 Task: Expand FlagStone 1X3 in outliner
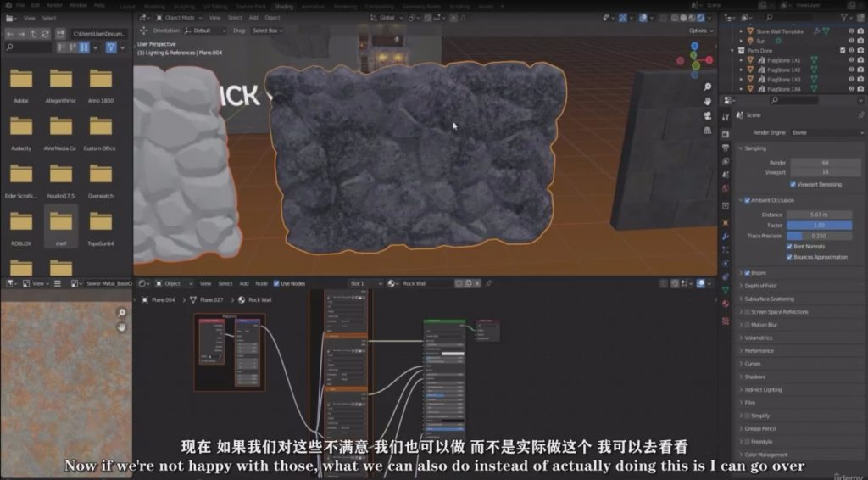742,79
